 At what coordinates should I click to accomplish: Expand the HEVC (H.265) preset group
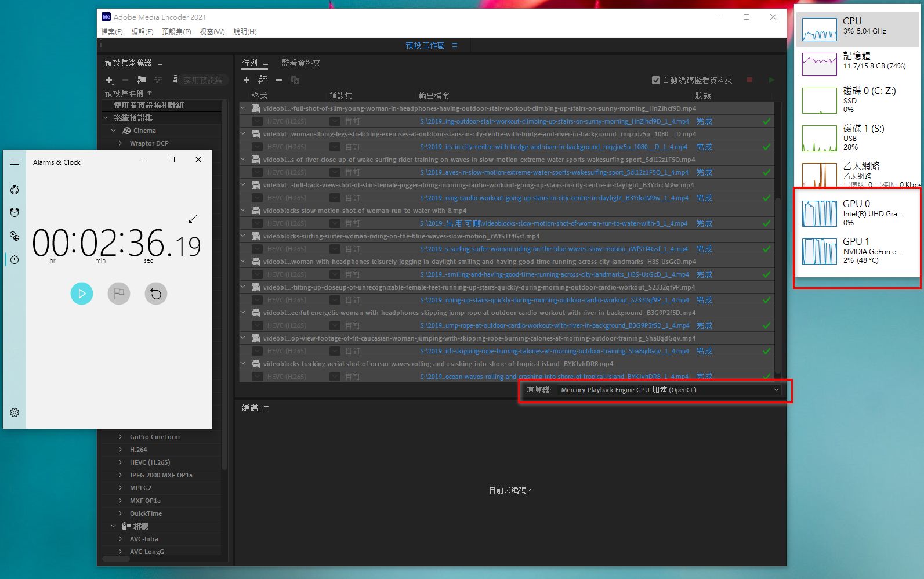pyautogui.click(x=120, y=462)
